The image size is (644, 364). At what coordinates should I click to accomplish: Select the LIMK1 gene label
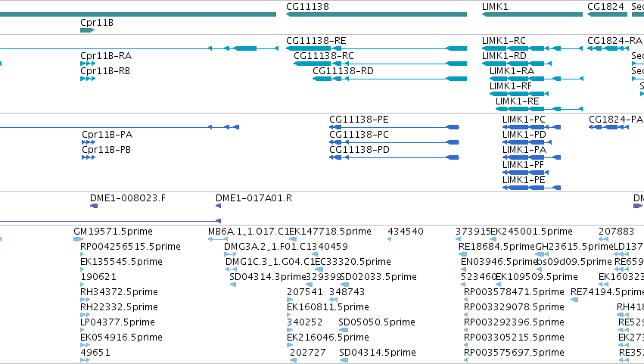coord(495,7)
